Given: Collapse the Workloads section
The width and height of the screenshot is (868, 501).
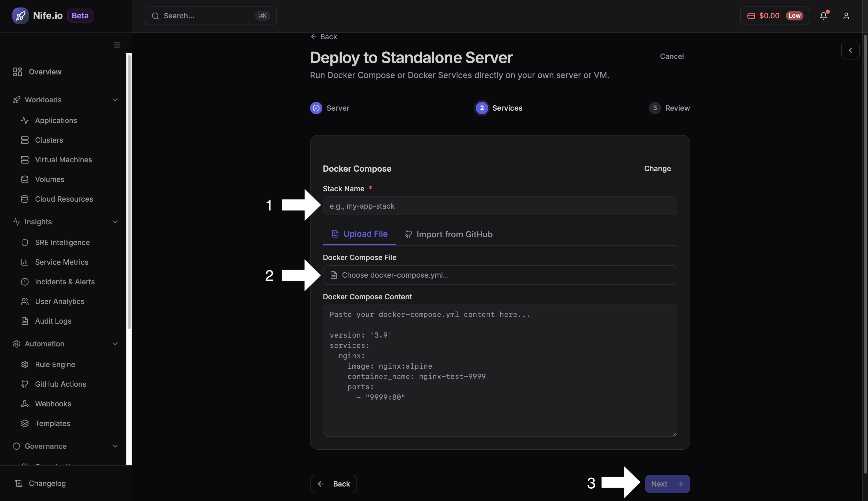Looking at the screenshot, I should click(x=115, y=100).
